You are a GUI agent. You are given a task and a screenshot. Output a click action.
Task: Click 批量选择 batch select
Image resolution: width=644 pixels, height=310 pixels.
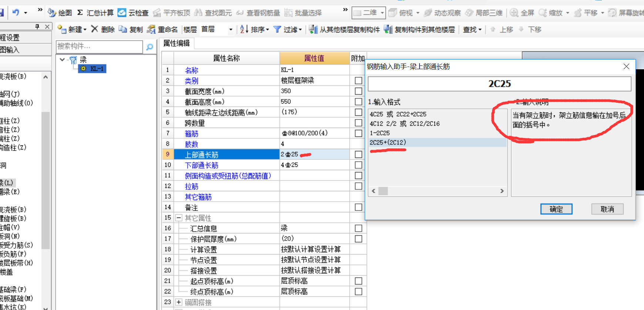coord(303,13)
